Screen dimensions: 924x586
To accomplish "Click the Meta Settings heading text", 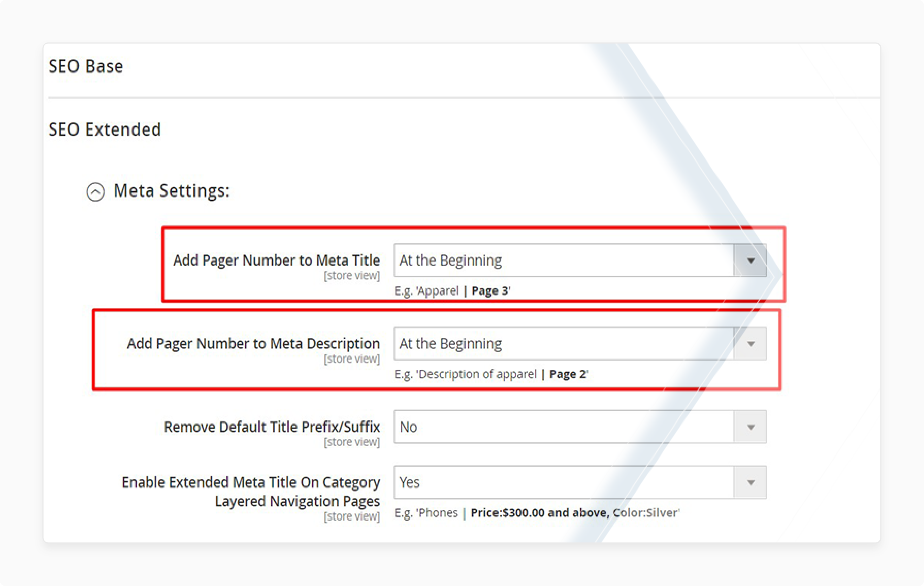I will 171,191.
